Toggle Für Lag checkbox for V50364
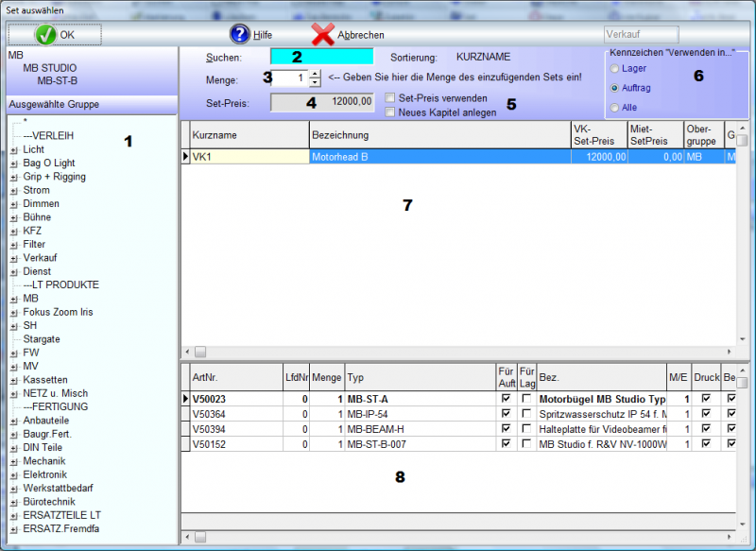 tap(526, 413)
